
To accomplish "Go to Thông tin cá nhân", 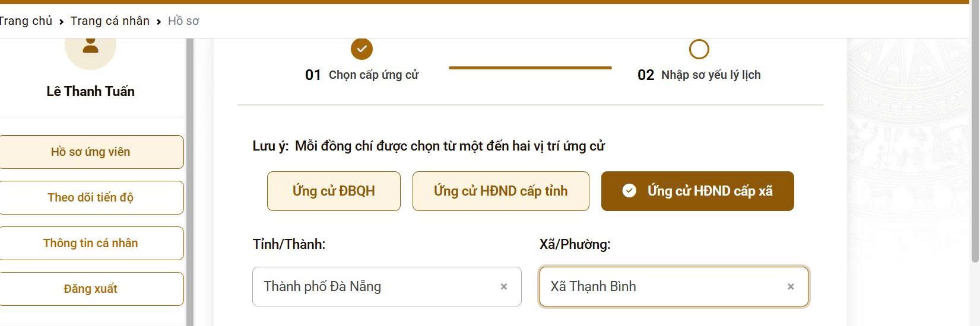I will click(90, 243).
